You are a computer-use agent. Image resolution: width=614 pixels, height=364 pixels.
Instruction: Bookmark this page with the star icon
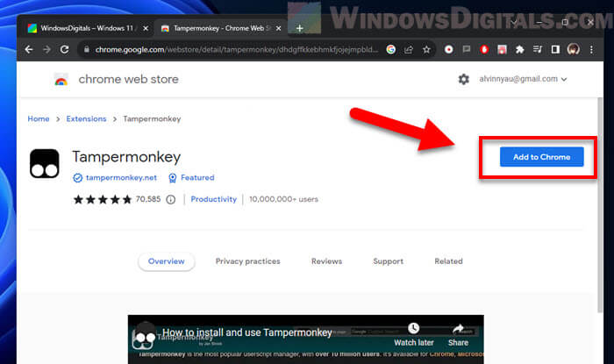coord(426,49)
